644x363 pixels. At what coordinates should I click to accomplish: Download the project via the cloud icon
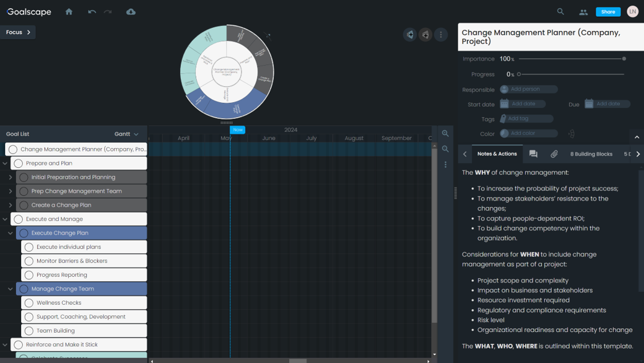[x=131, y=12]
